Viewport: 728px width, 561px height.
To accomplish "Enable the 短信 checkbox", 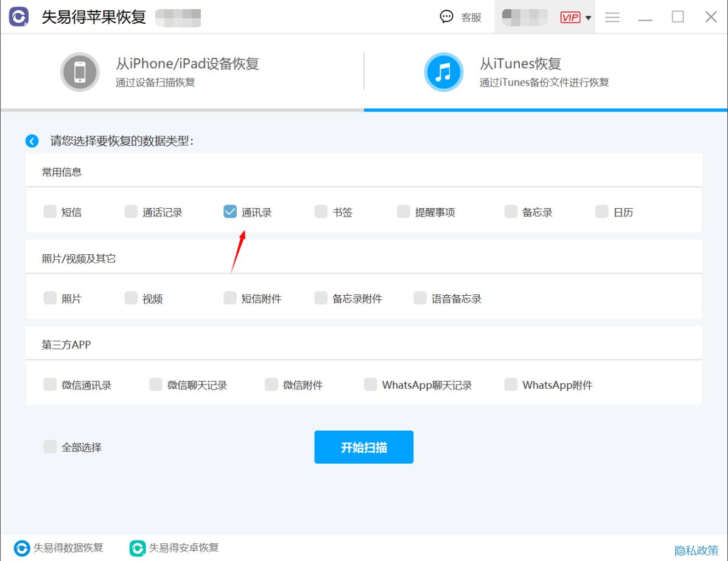I will [50, 211].
